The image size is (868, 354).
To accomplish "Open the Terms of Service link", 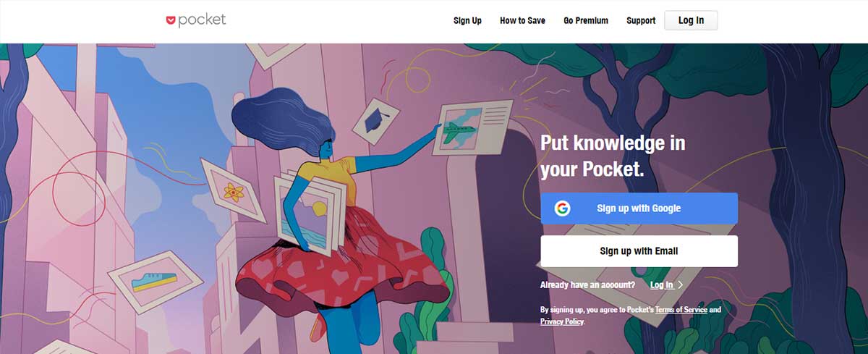I will [x=681, y=310].
